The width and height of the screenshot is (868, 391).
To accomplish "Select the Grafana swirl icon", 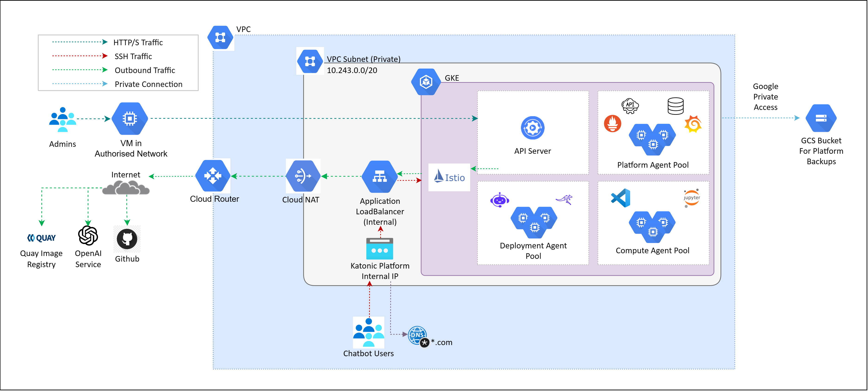I will (x=693, y=124).
